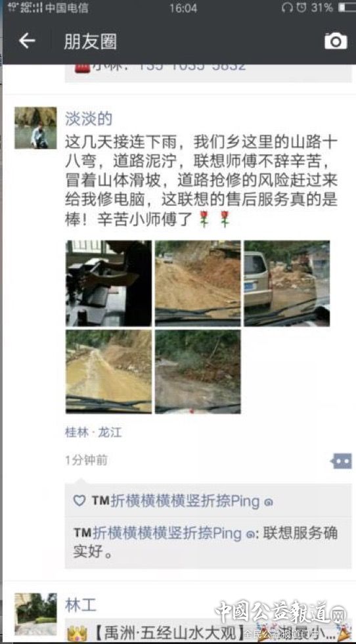Image resolution: width=356 pixels, height=644 pixels.
Task: View the landslide dirt pile photo
Action: 198,283
